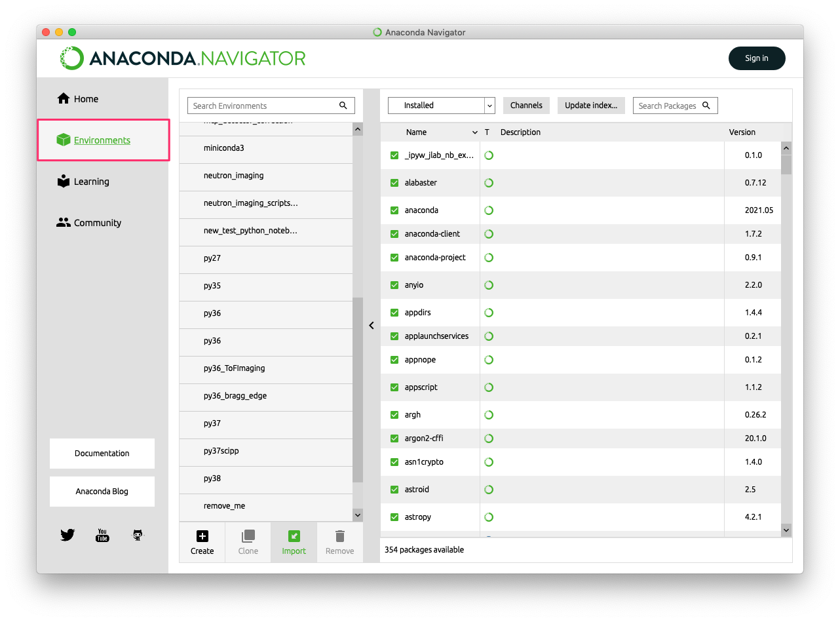This screenshot has width=840, height=622.
Task: Open the GitHub icon link
Action: tap(138, 535)
